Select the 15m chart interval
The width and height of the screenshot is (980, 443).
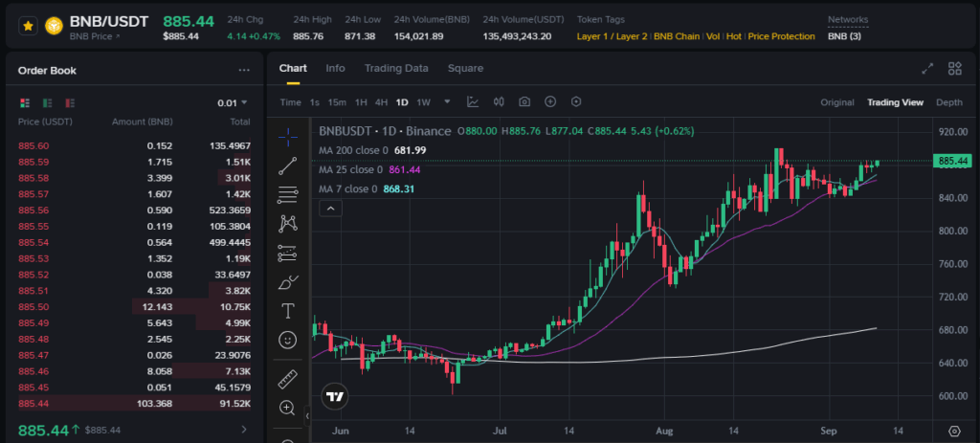click(x=337, y=102)
